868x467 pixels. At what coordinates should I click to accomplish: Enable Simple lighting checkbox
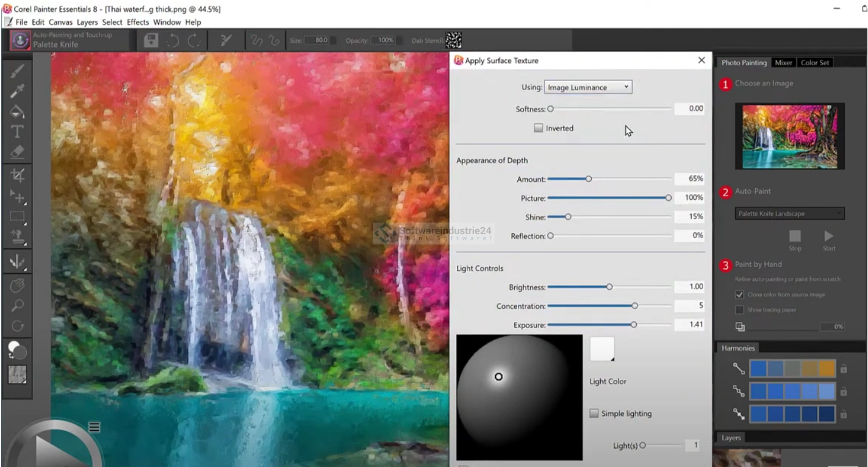pyautogui.click(x=594, y=413)
